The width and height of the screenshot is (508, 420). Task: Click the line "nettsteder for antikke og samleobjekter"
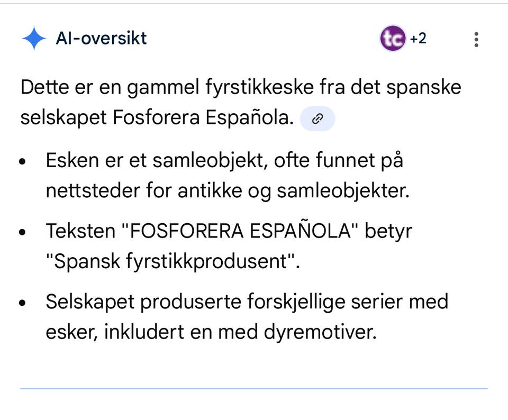228,190
